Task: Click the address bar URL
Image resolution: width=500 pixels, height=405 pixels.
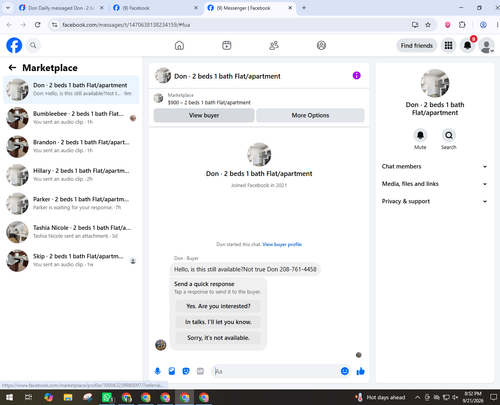Action: click(x=126, y=25)
